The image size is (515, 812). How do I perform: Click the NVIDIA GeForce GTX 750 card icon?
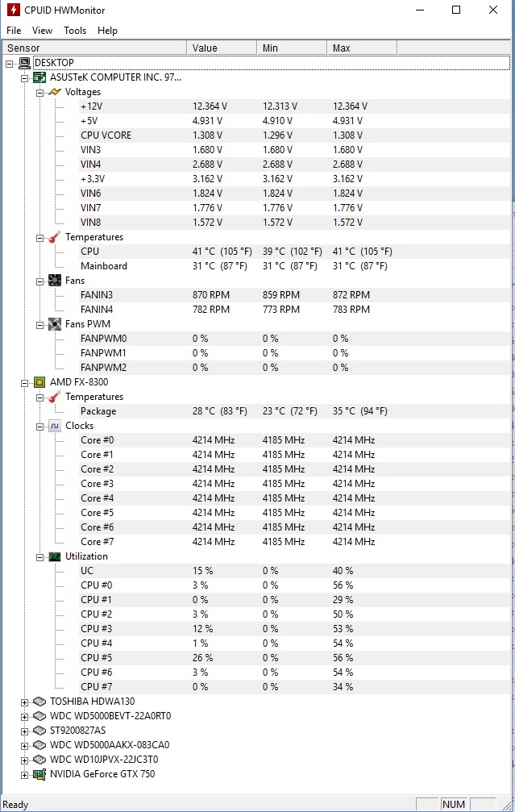tap(39, 774)
